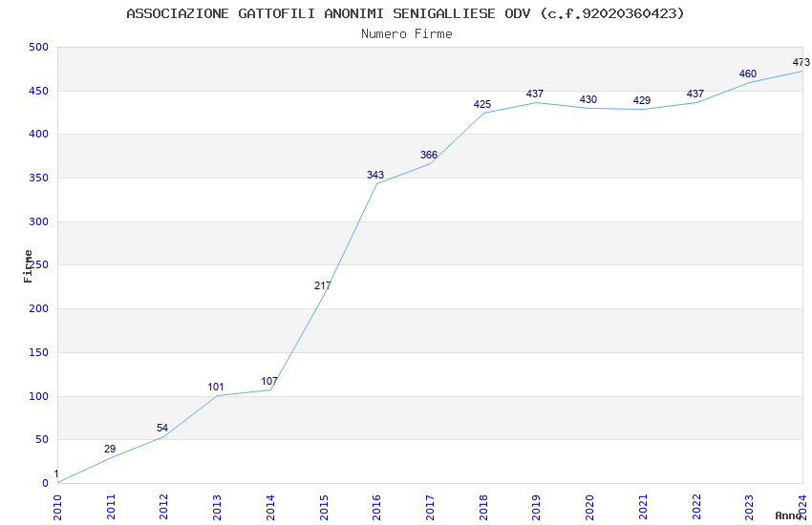Click the data label 473
Image resolution: width=812 pixels, height=525 pixels.
[801, 63]
